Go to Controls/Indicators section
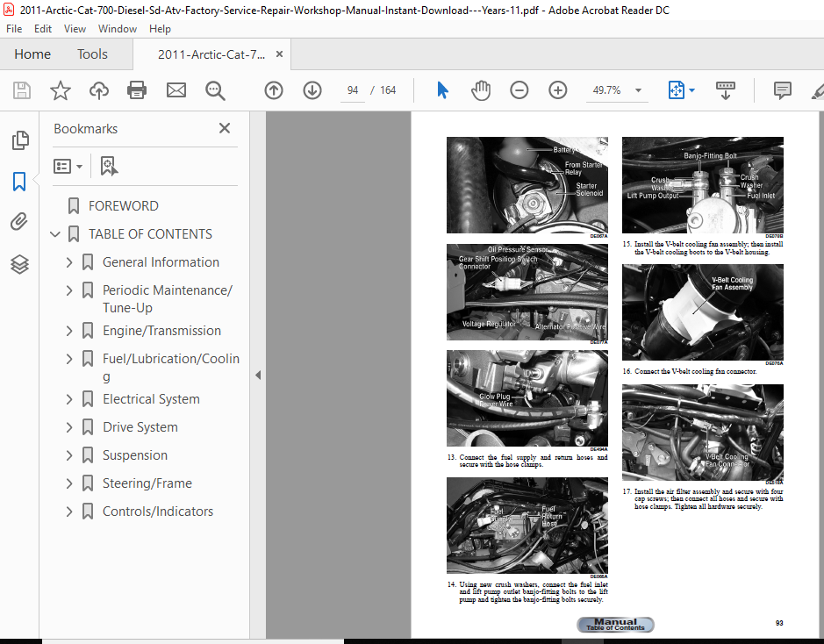 (x=158, y=512)
